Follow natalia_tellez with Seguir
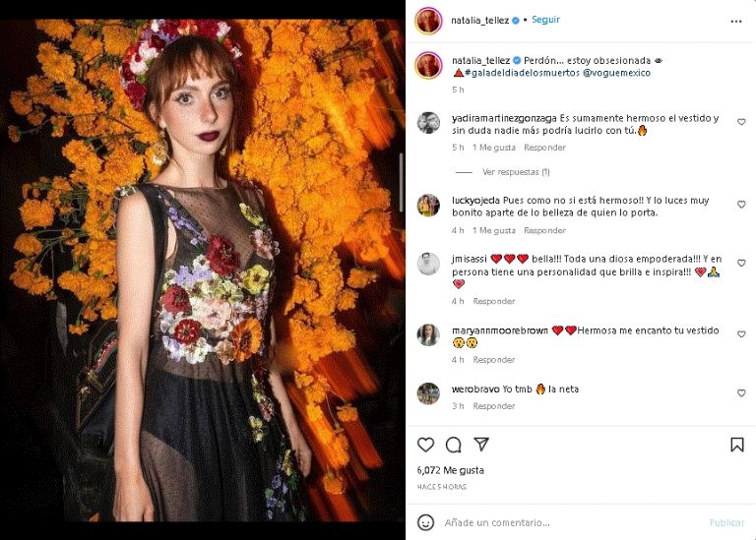 tap(545, 20)
